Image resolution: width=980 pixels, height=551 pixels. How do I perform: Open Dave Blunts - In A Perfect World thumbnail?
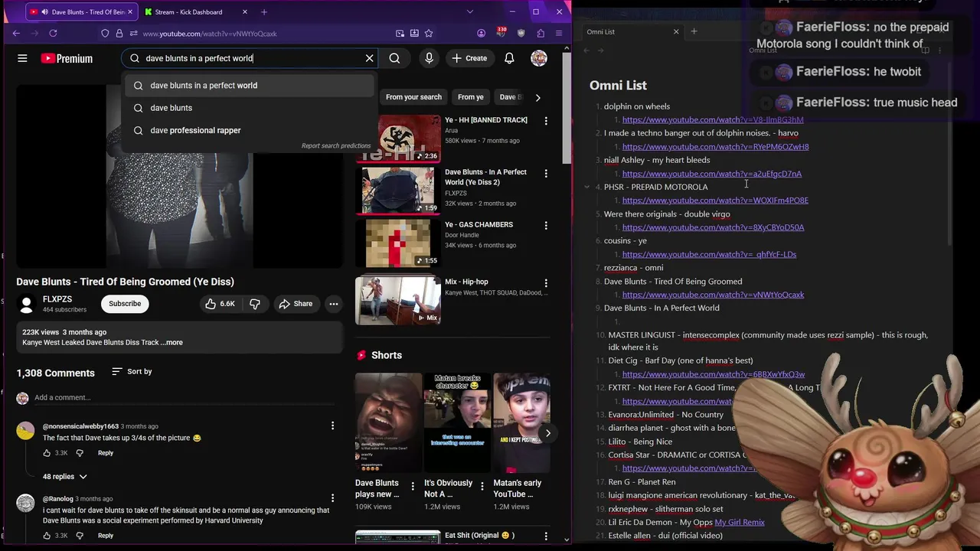[x=398, y=191]
